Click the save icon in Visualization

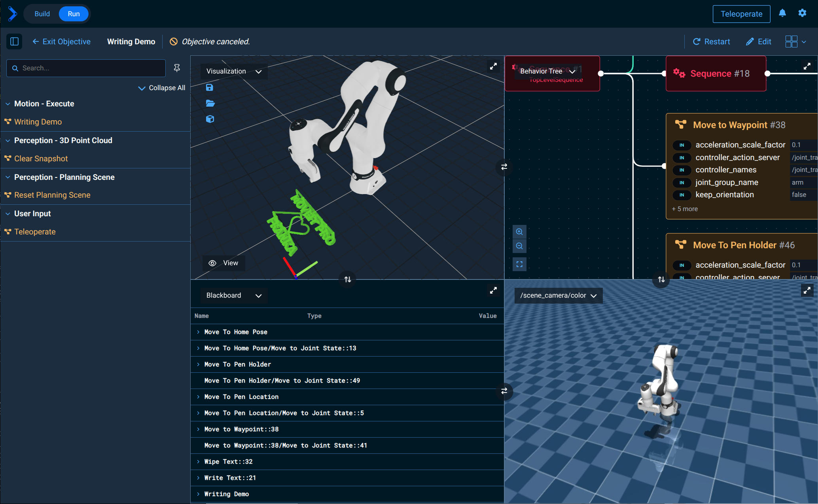210,87
